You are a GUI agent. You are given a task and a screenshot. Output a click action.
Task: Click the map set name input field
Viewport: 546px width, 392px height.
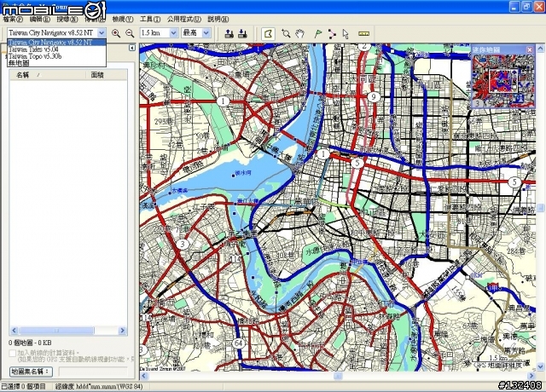coord(93,372)
